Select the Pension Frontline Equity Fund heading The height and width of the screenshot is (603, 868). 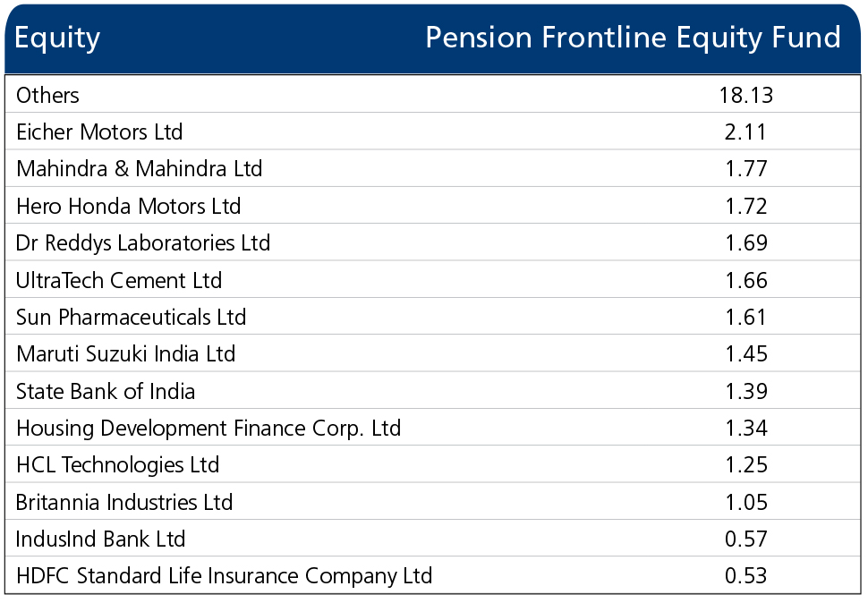pos(633,38)
